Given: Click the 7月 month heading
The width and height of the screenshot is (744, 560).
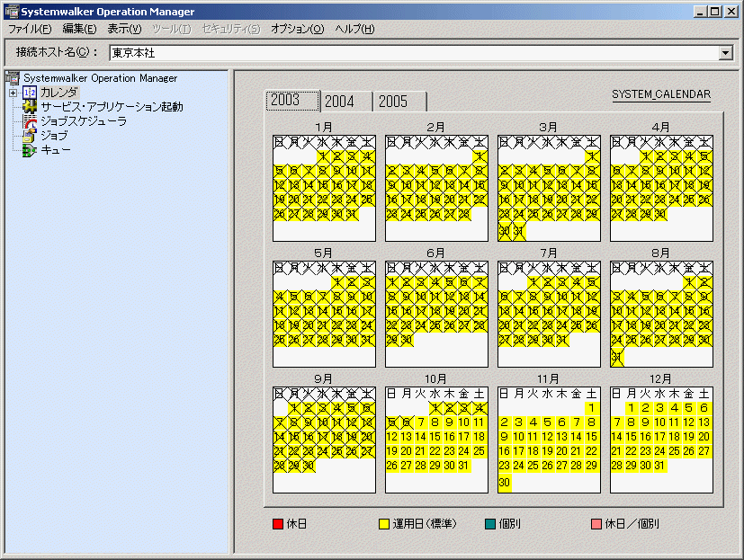Looking at the screenshot, I should (548, 253).
